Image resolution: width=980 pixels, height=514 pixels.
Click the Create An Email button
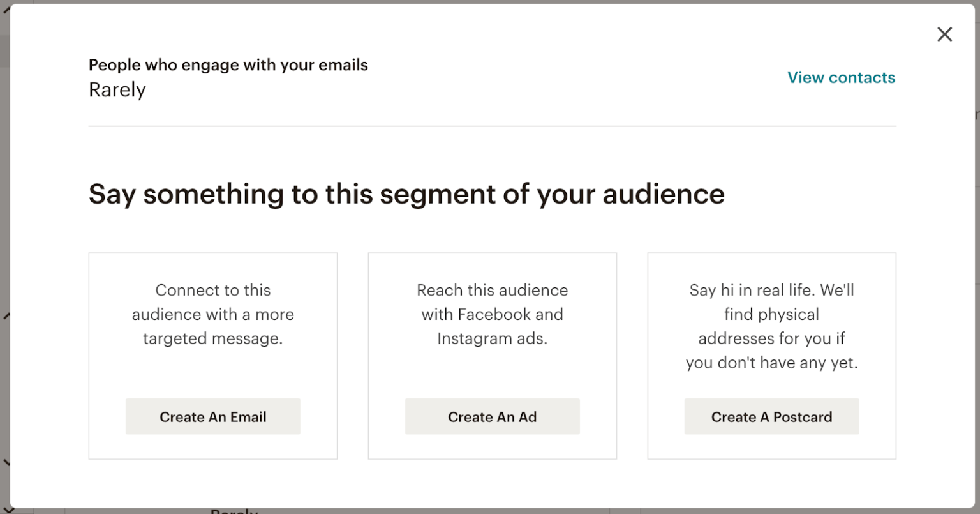[x=212, y=416]
